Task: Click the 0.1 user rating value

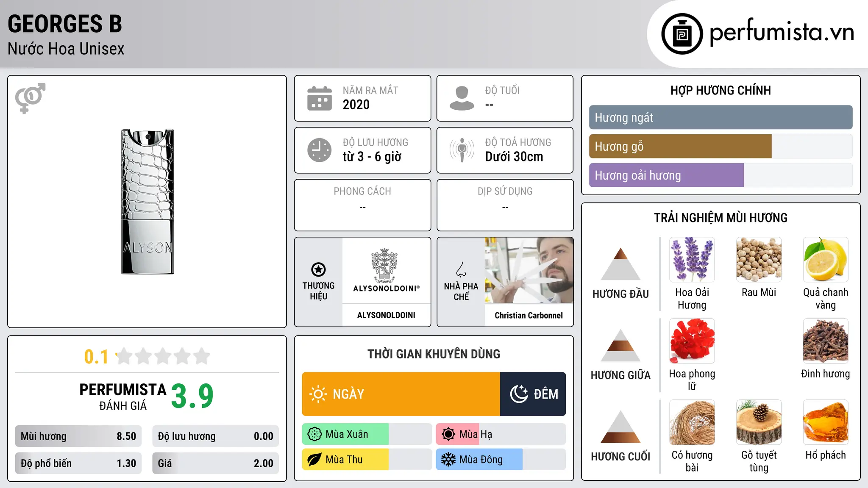Action: coord(96,357)
